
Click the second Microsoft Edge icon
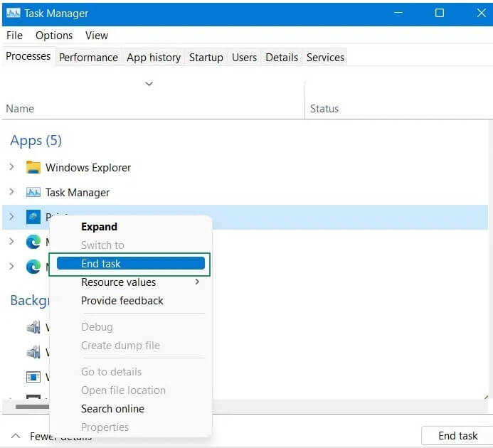33,267
